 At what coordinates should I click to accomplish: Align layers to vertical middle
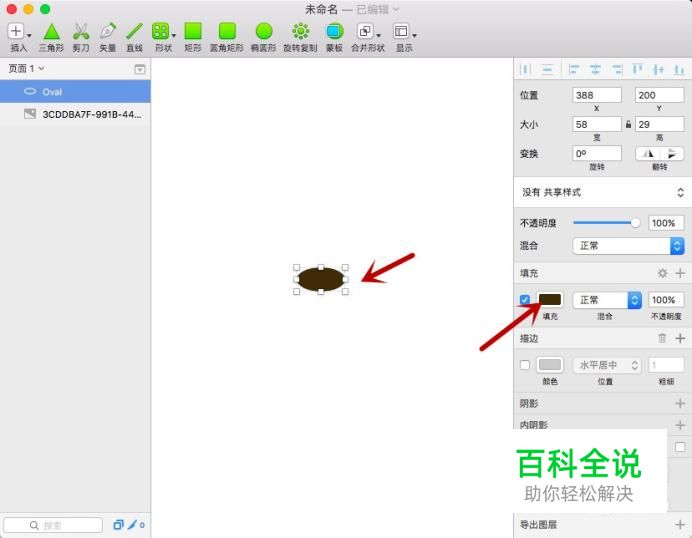click(x=658, y=69)
